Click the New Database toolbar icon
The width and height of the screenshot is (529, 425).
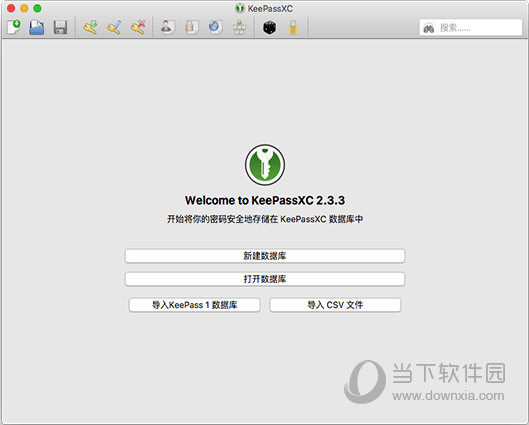14,27
